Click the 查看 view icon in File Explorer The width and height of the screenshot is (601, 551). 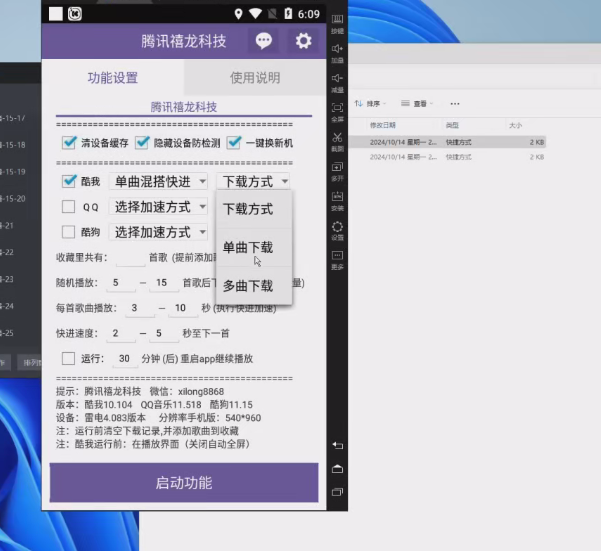point(405,103)
